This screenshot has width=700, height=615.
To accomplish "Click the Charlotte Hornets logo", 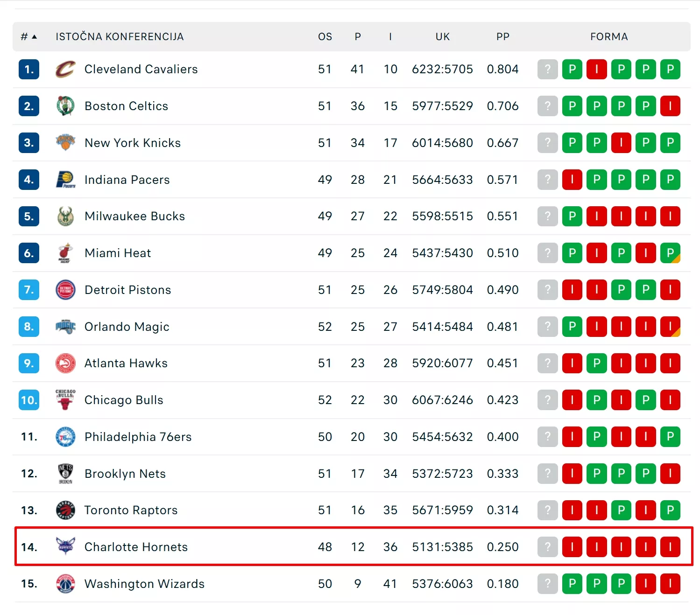I will 65,546.
